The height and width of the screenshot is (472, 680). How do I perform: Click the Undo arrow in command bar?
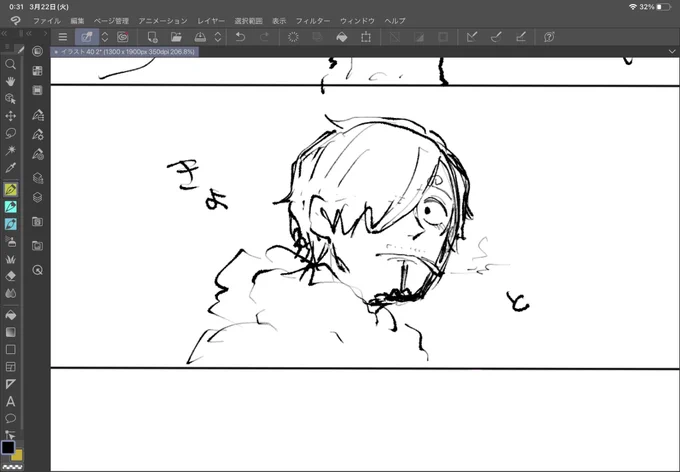point(240,37)
